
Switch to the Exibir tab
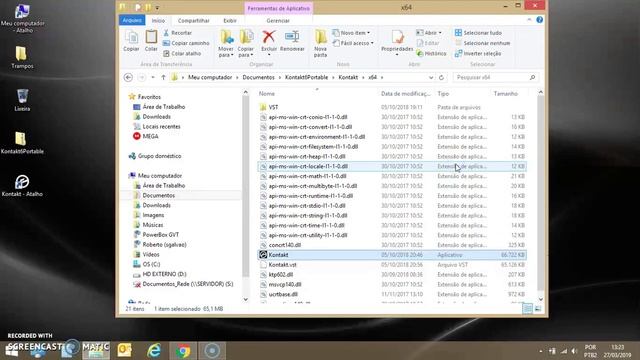coord(230,20)
